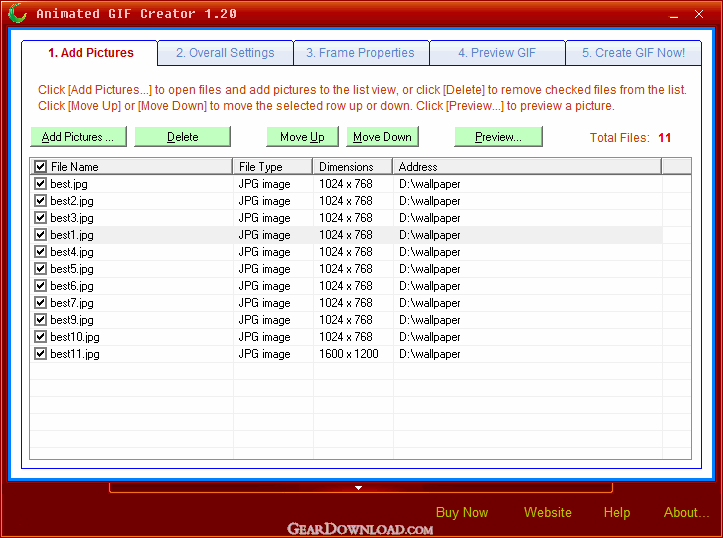Select the best9.jpg file name
Image resolution: width=723 pixels, height=538 pixels.
tap(72, 320)
